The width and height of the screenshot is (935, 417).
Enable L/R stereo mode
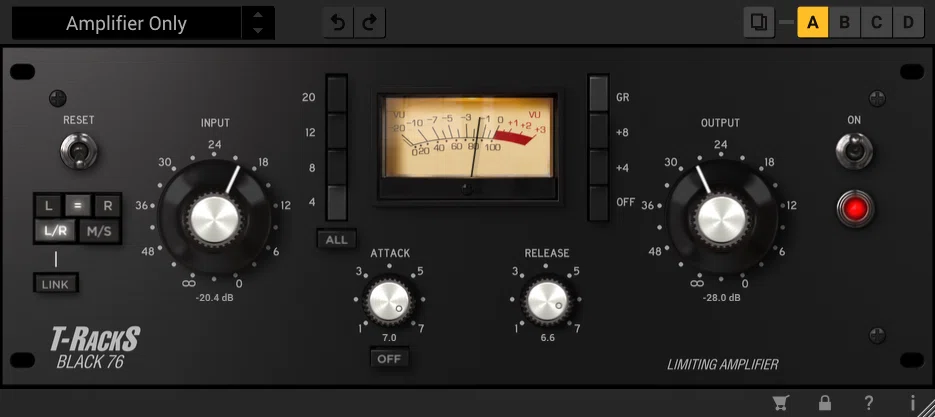pos(55,231)
